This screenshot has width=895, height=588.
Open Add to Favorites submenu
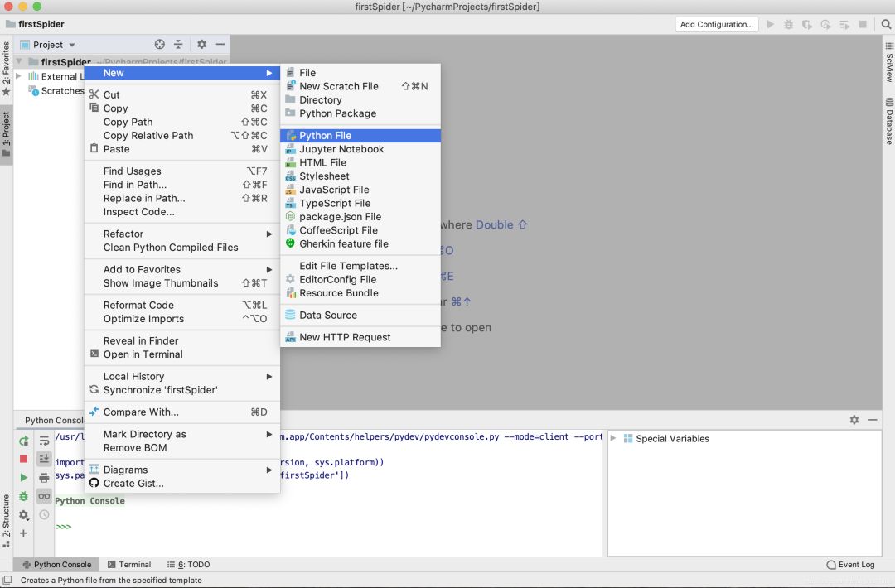tap(182, 269)
